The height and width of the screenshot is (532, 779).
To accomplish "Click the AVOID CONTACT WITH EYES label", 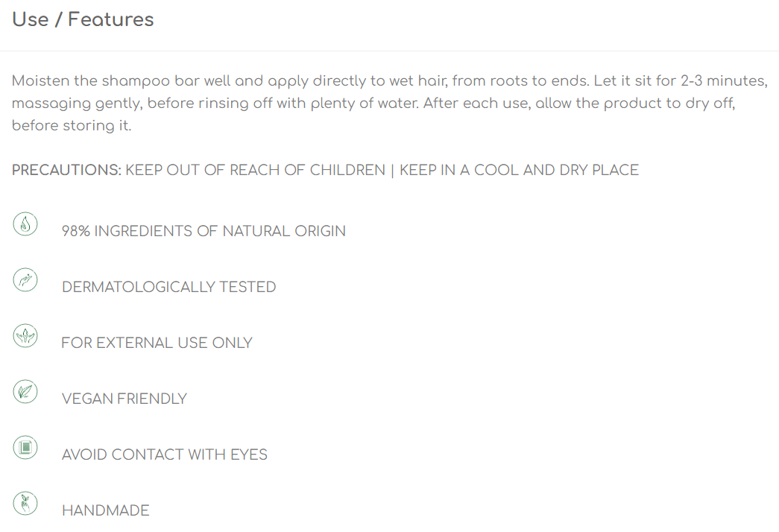I will click(165, 455).
